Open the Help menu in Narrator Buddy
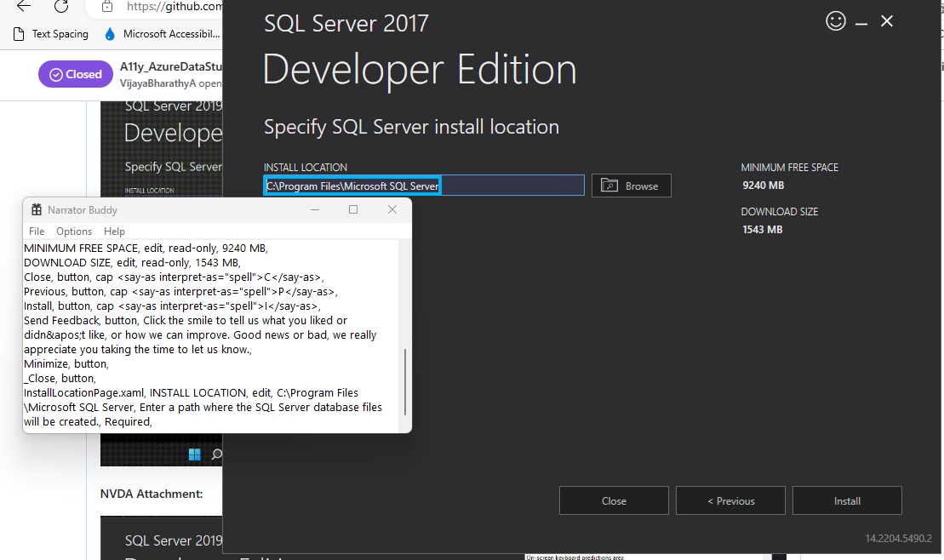Viewport: 944px width, 560px height. (x=114, y=231)
